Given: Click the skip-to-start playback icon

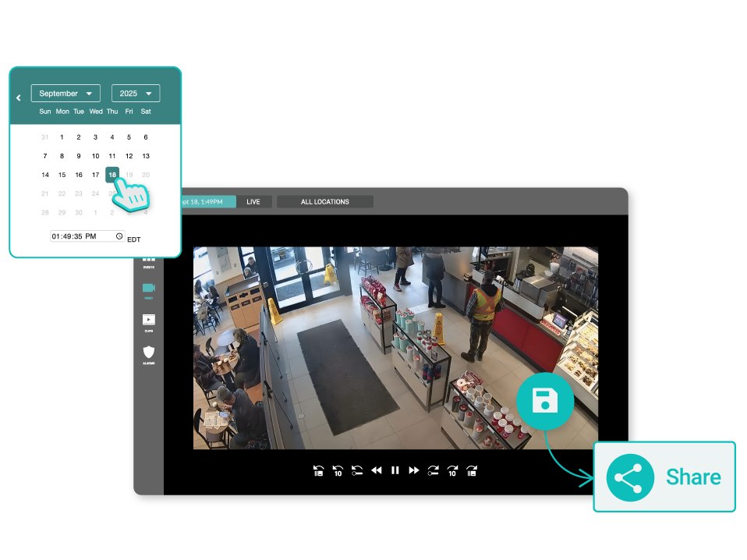Looking at the screenshot, I should click(318, 470).
